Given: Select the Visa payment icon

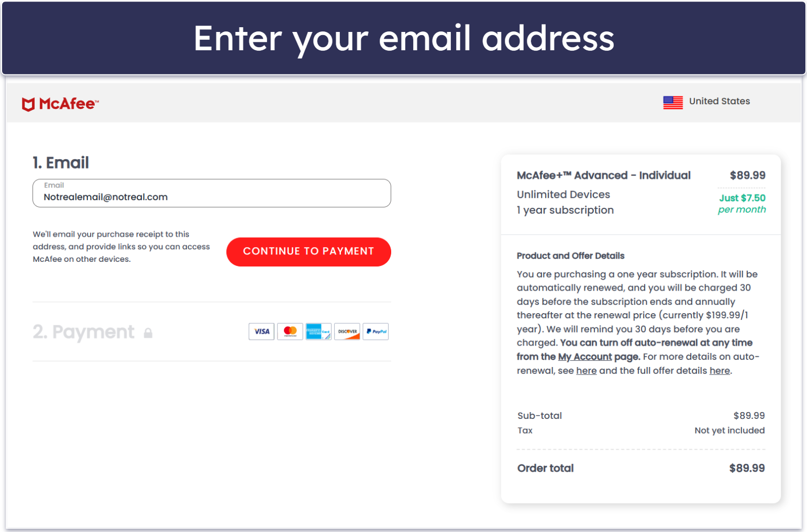Looking at the screenshot, I should [x=261, y=331].
